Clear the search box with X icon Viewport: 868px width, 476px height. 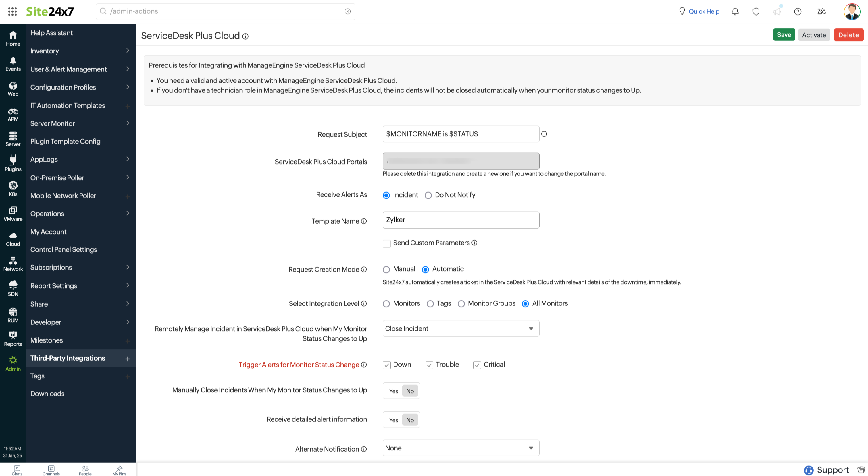click(347, 11)
